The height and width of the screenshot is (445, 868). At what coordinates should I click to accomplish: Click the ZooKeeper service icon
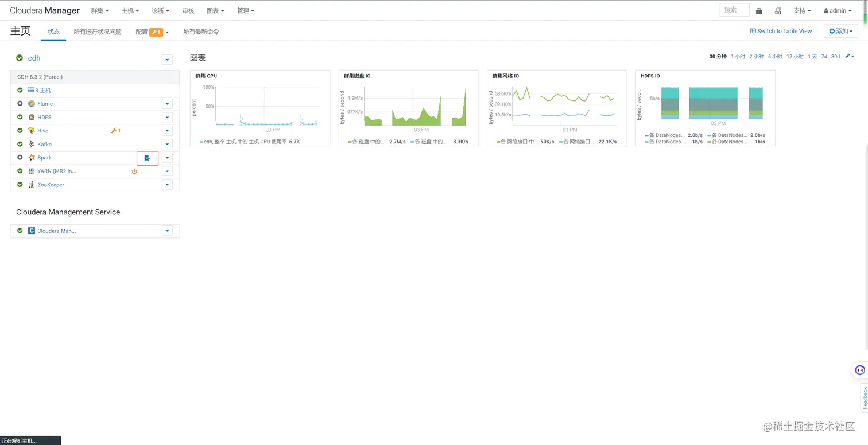[32, 185]
